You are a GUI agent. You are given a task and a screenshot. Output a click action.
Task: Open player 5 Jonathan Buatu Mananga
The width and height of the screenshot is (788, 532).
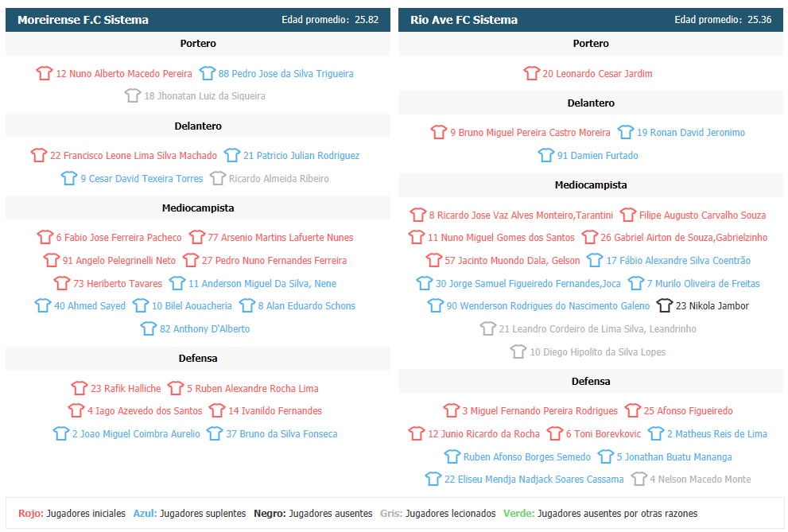tap(674, 456)
